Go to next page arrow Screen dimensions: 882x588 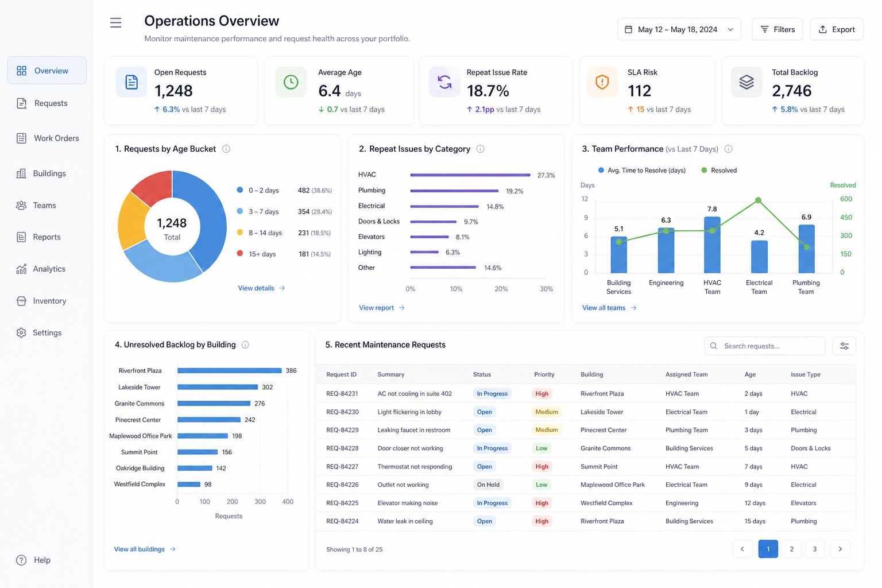coord(840,549)
